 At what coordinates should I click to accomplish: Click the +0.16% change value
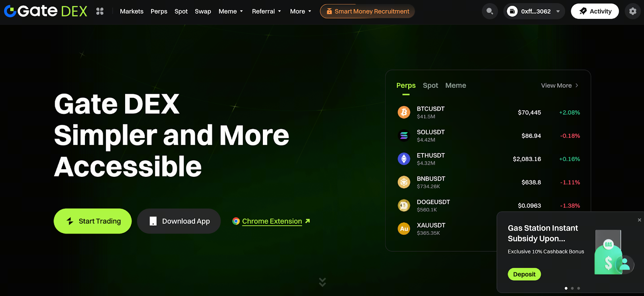pos(570,159)
